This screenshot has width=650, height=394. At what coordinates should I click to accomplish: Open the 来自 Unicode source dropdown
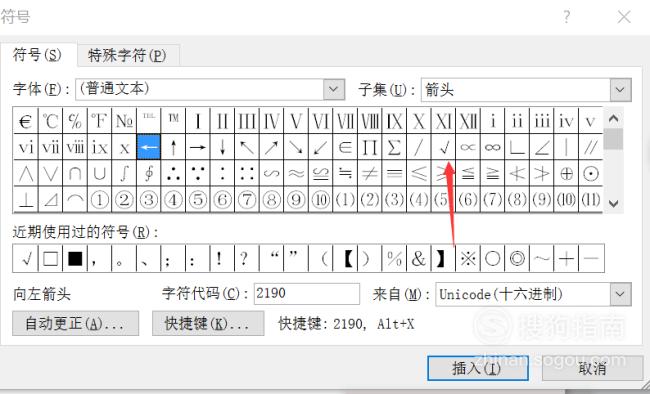pos(620,294)
